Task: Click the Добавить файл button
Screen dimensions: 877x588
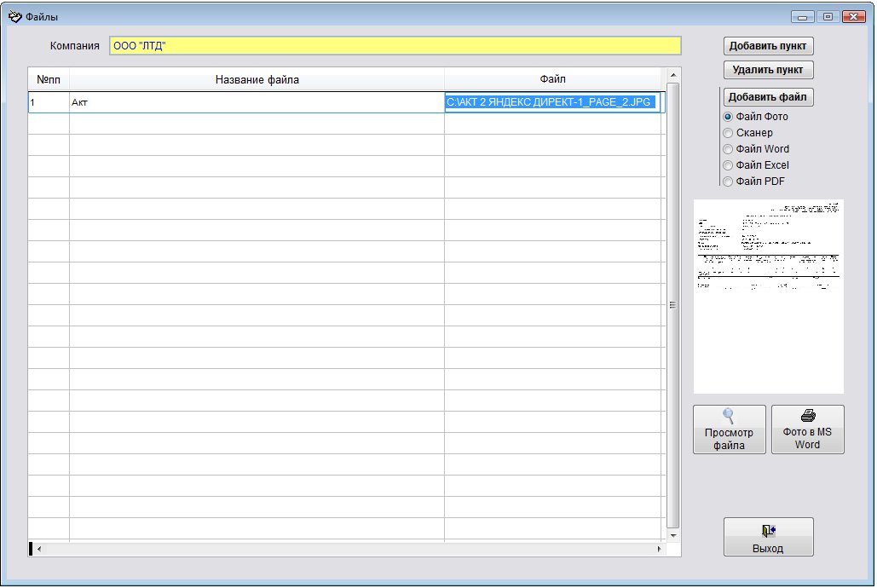Action: (768, 97)
